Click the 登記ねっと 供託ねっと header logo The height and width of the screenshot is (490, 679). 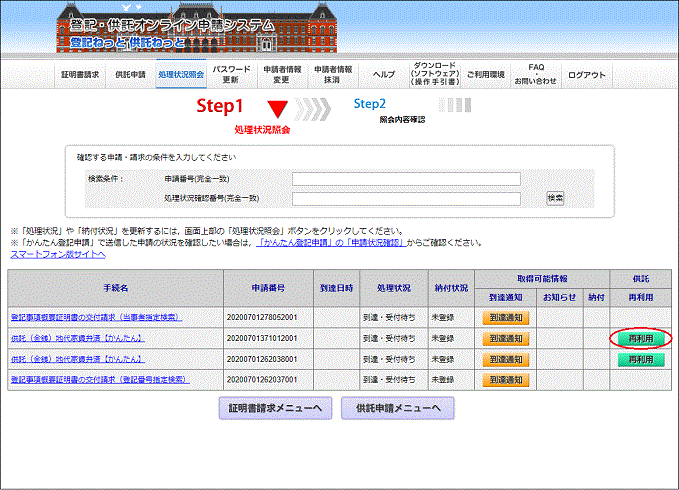tap(128, 42)
